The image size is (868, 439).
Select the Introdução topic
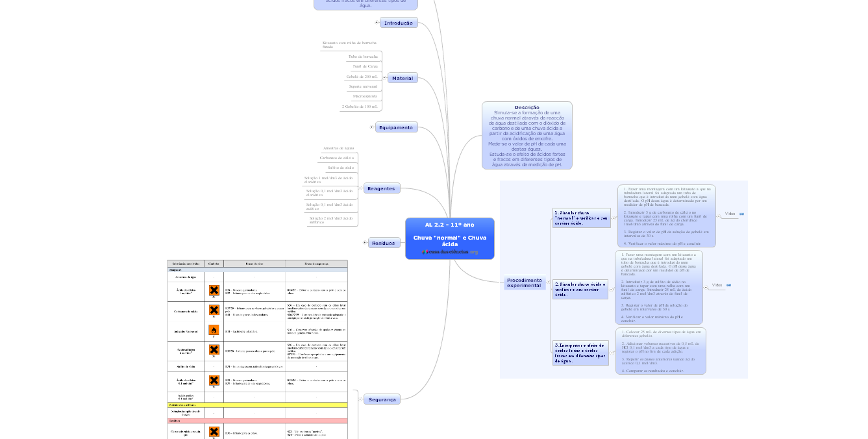(399, 23)
